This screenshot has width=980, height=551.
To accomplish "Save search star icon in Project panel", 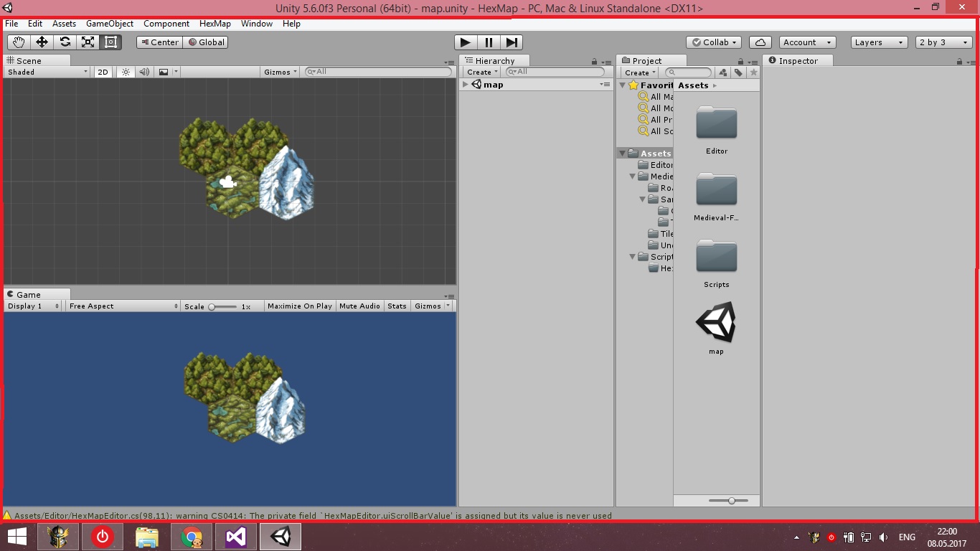I will [x=753, y=72].
